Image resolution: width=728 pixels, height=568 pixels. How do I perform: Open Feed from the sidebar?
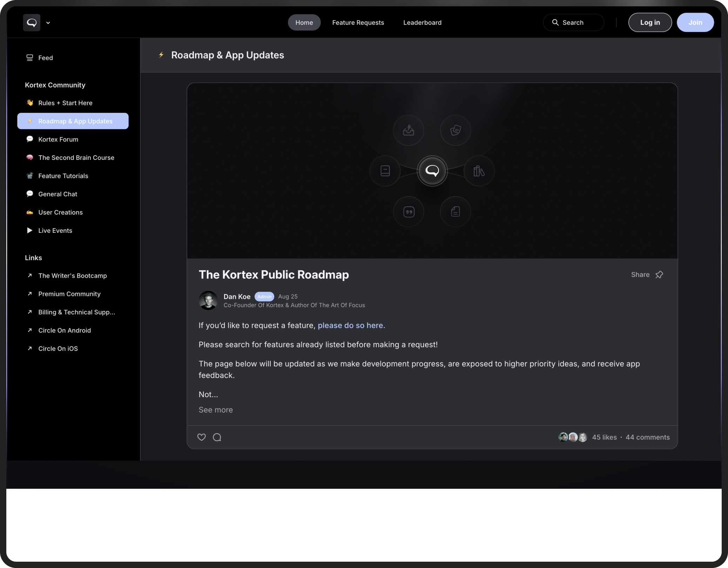tap(45, 58)
